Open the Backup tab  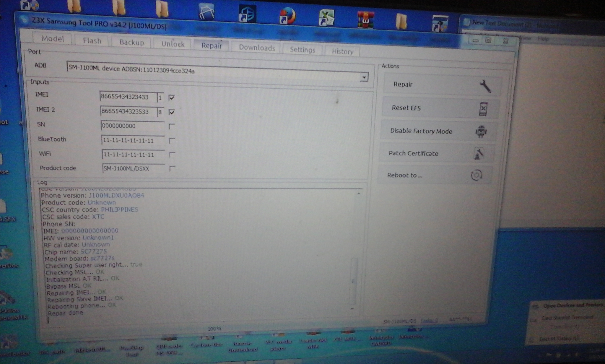(x=132, y=43)
